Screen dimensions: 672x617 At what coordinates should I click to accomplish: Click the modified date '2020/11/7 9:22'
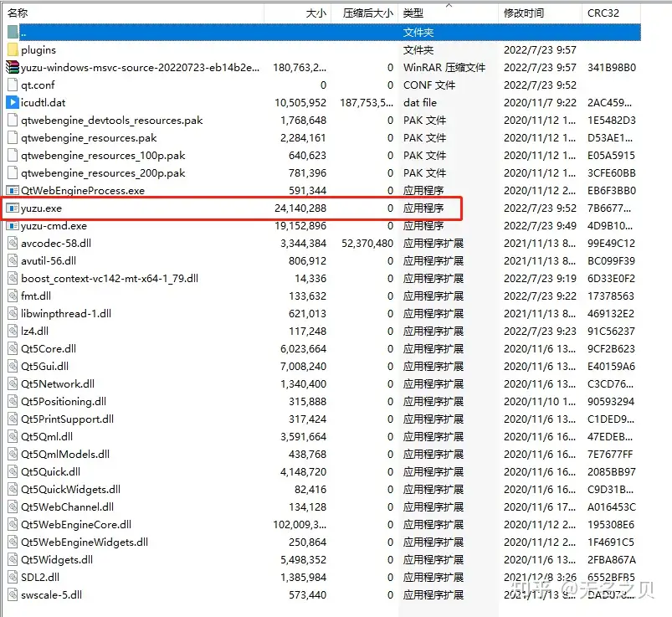pyautogui.click(x=540, y=103)
